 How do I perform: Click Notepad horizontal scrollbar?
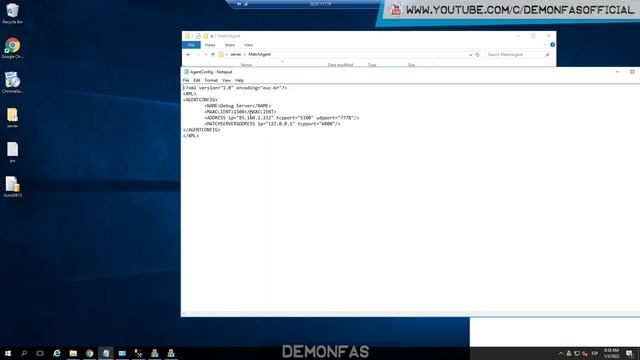click(x=410, y=314)
